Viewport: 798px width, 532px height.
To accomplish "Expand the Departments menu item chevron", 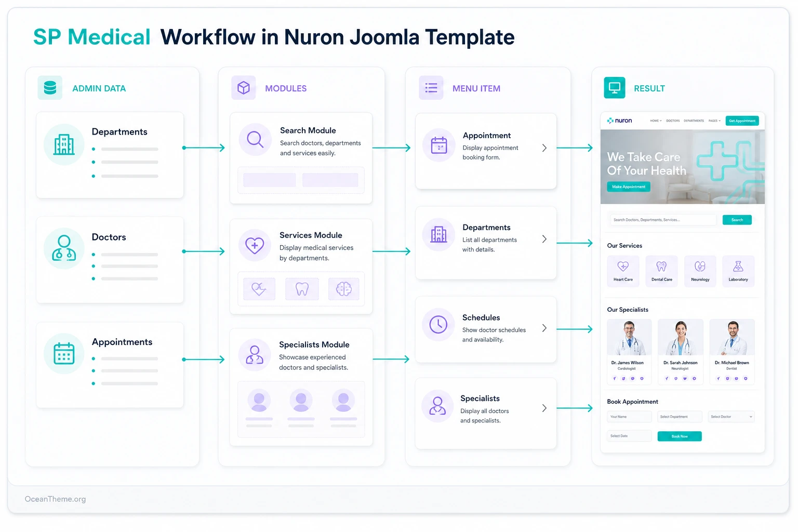I will [544, 239].
